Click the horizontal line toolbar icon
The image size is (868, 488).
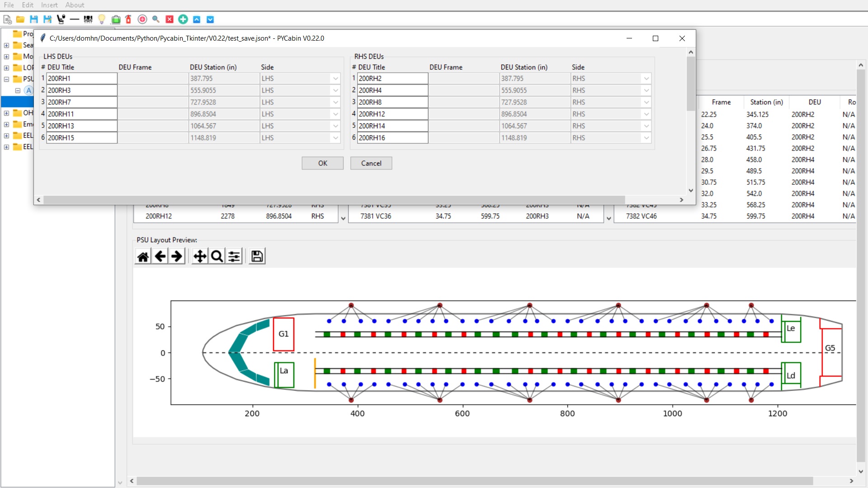pyautogui.click(x=75, y=19)
